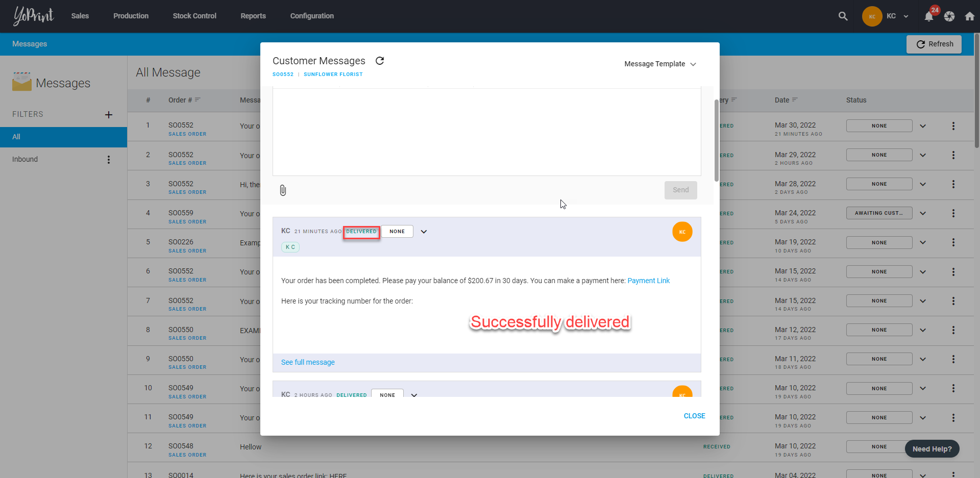Attach a file using paperclip icon
Image resolution: width=980 pixels, height=478 pixels.
tap(283, 190)
